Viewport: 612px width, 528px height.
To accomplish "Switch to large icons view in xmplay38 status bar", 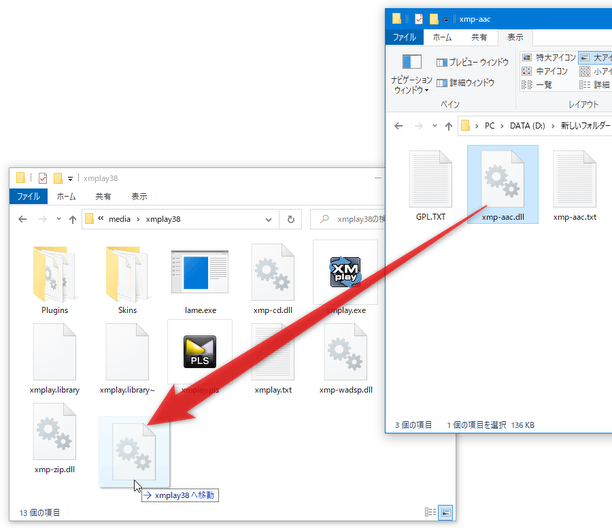I will [x=445, y=512].
